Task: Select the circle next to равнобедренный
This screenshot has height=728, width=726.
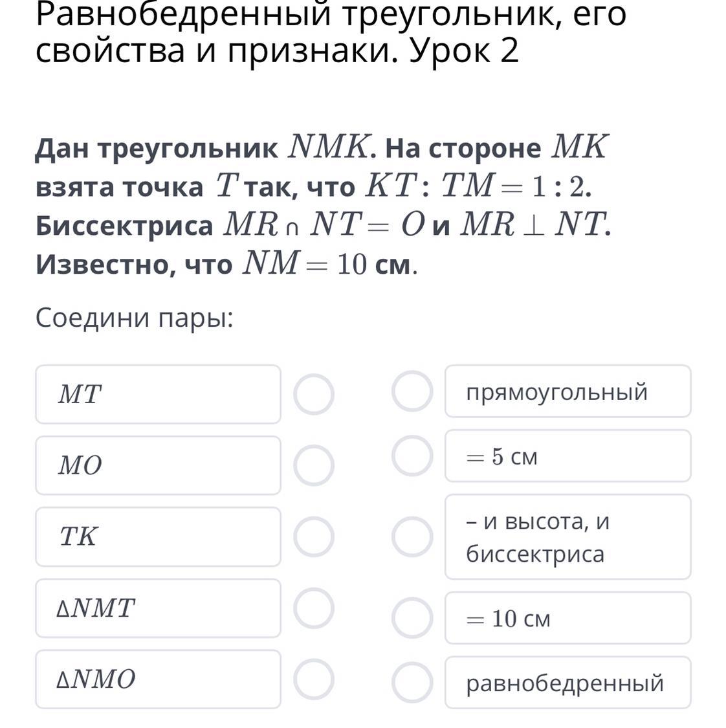Action: 412,682
